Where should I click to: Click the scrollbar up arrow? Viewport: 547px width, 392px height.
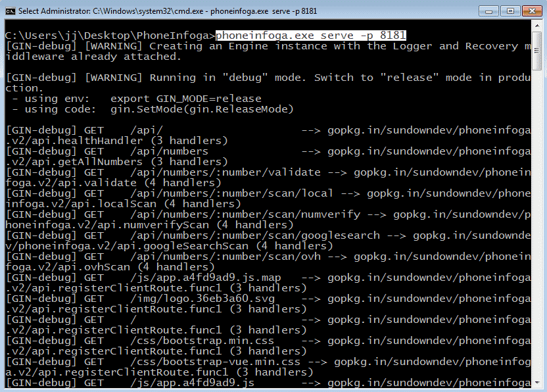point(536,26)
